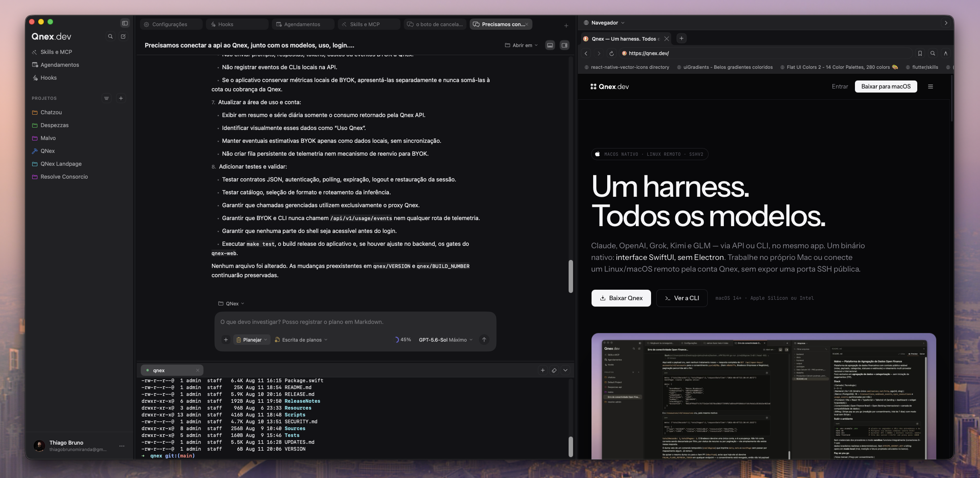Reload the qnex.dev page
Screen dimensions: 980x478
tap(612, 53)
